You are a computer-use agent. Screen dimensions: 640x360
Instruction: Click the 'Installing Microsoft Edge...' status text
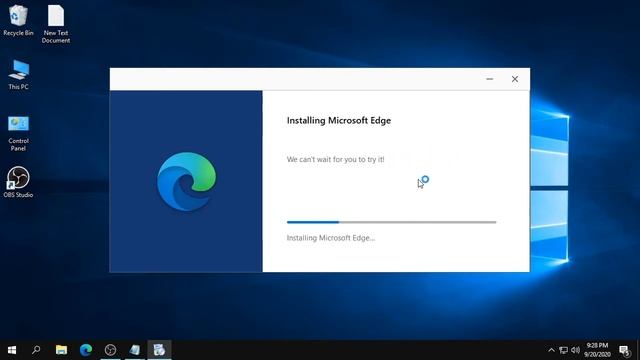331,238
